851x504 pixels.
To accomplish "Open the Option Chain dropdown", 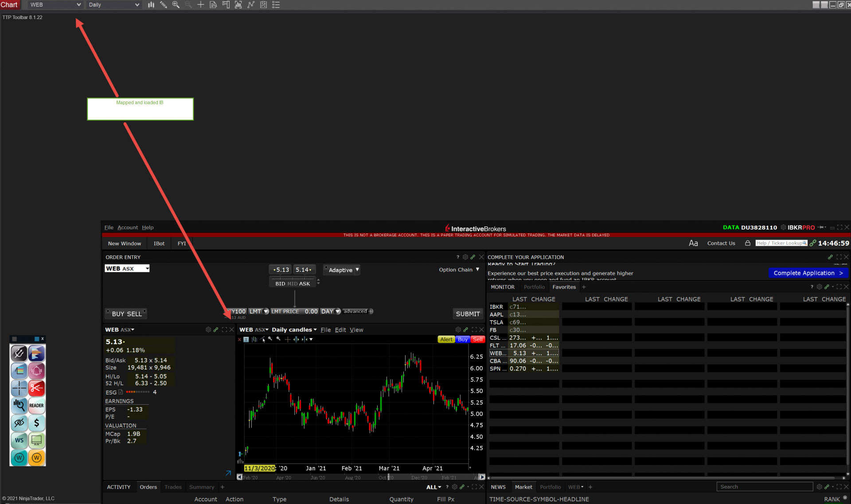I will click(x=459, y=270).
